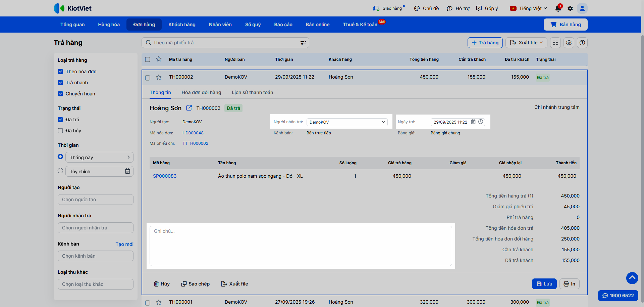Screen dimensions: 644x307
Task: Click the Góp ý feedback icon
Action: (x=479, y=8)
